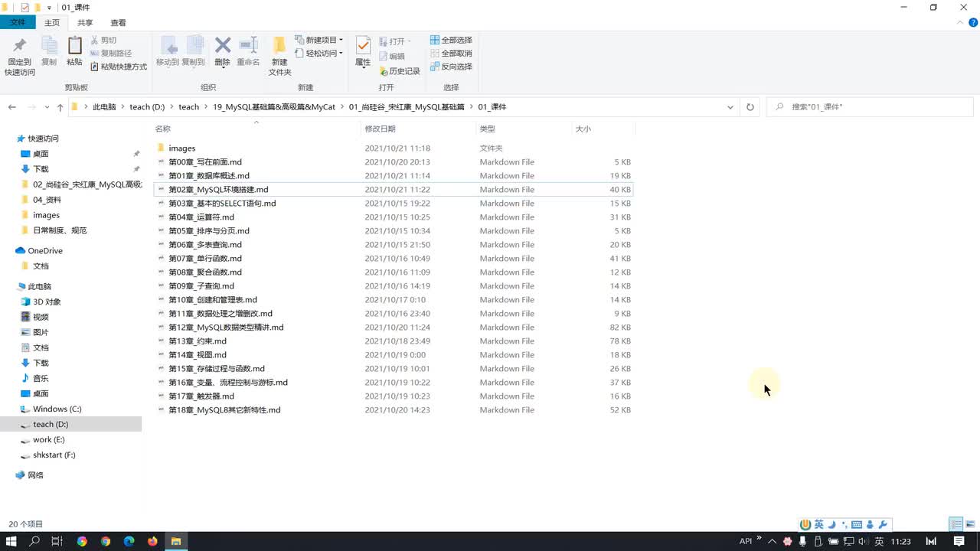Launch Firefox from the taskbar
Screen dimensions: 980x551
click(x=152, y=541)
